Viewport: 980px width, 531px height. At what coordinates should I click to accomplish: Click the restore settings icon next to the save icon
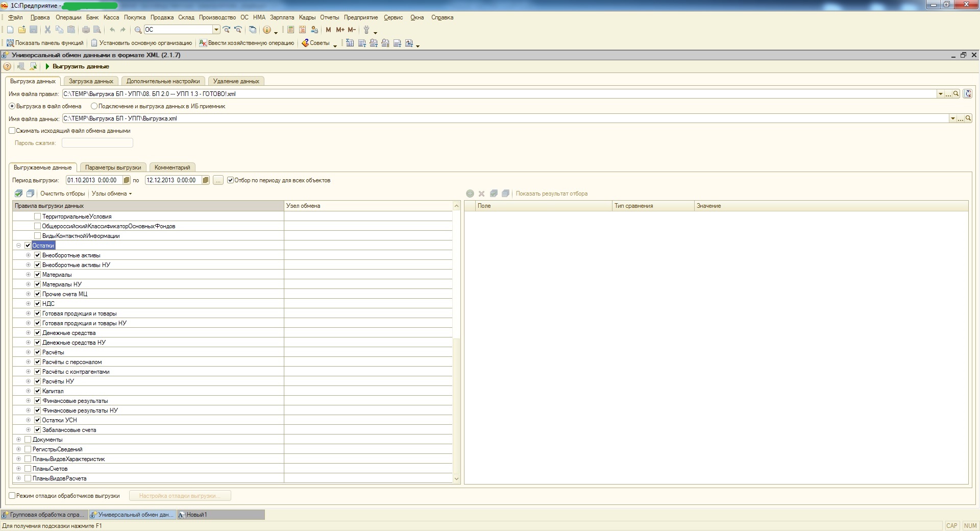coord(21,66)
